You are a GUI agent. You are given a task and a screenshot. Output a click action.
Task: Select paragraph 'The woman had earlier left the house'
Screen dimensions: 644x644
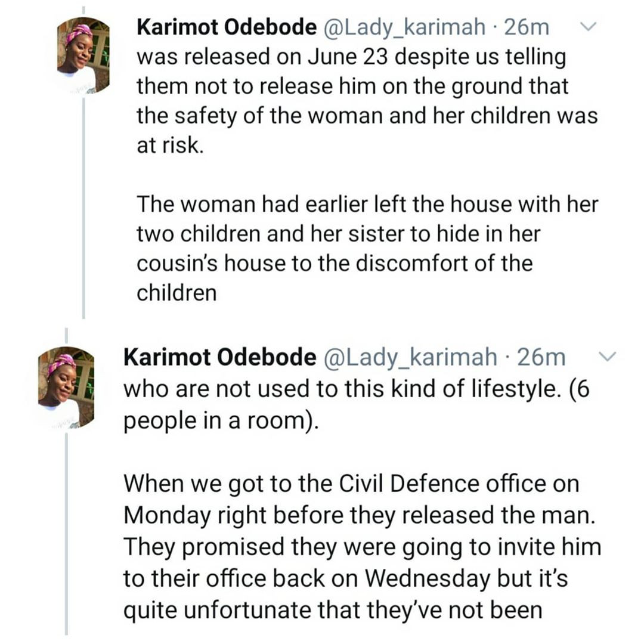(367, 249)
